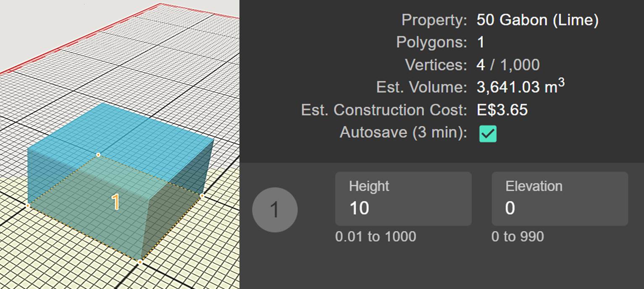This screenshot has height=289, width=644.
Task: Click the 0 to 990 elevation range hint
Action: 518,237
